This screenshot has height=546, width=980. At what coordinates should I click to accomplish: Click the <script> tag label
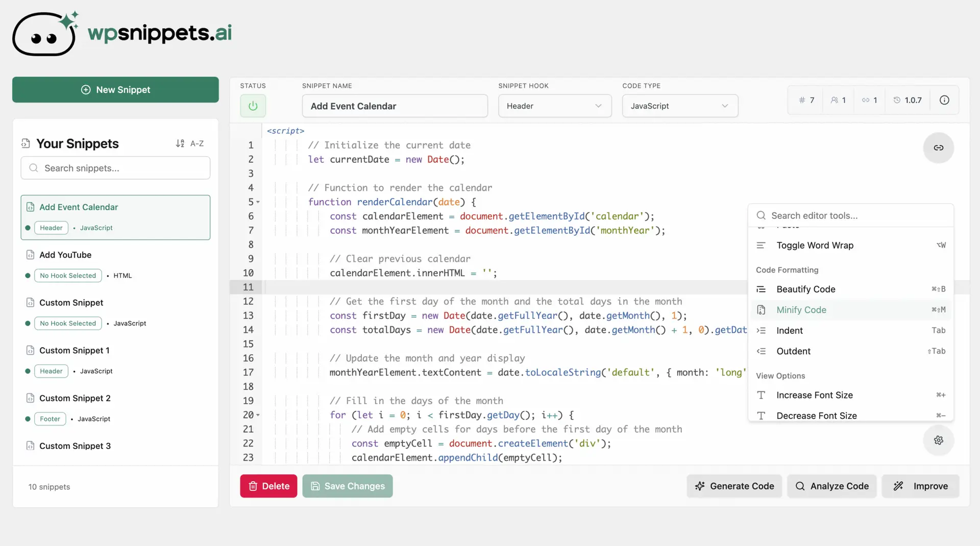[x=285, y=131]
